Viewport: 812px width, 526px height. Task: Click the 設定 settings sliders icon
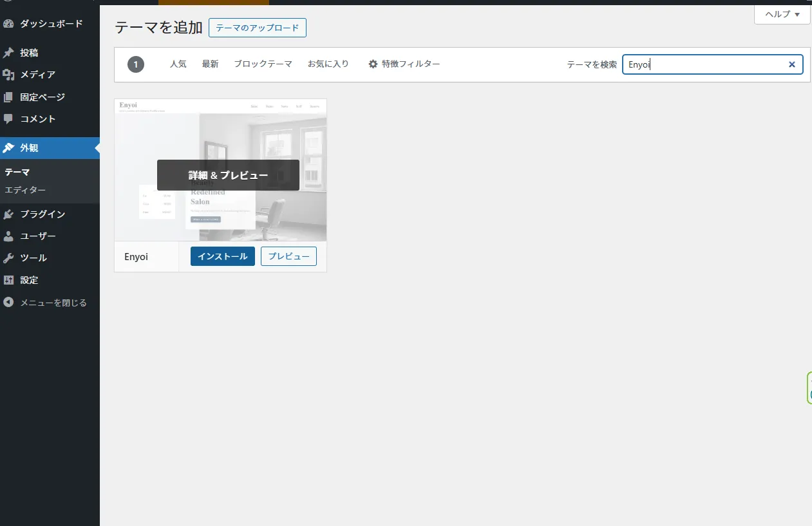[8, 280]
